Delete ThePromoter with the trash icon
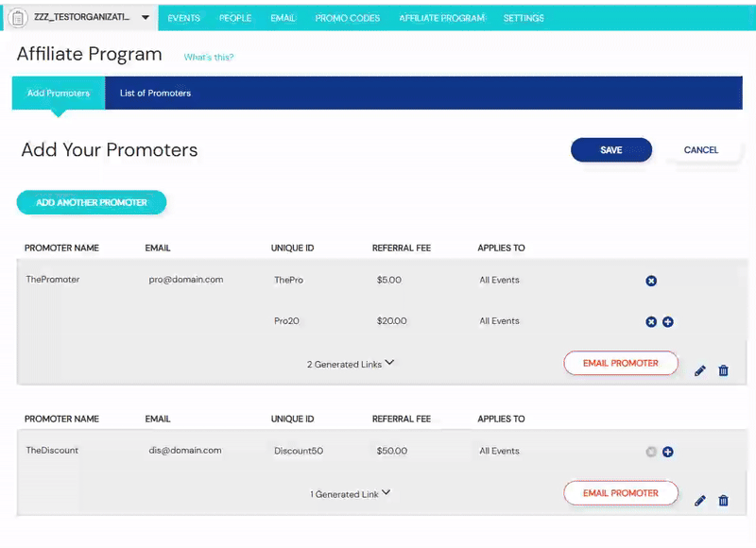The width and height of the screenshot is (756, 548). [723, 370]
